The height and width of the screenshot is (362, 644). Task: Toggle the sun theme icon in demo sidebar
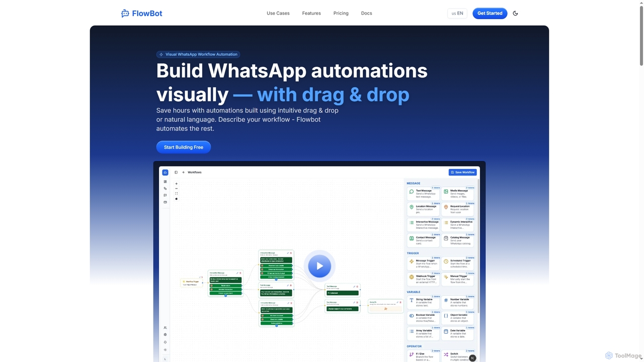click(165, 350)
